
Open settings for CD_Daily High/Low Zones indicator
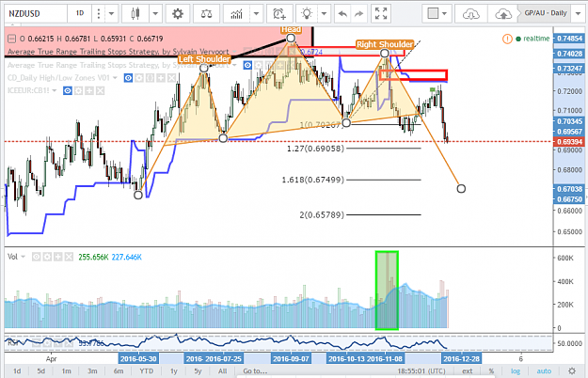(x=139, y=78)
